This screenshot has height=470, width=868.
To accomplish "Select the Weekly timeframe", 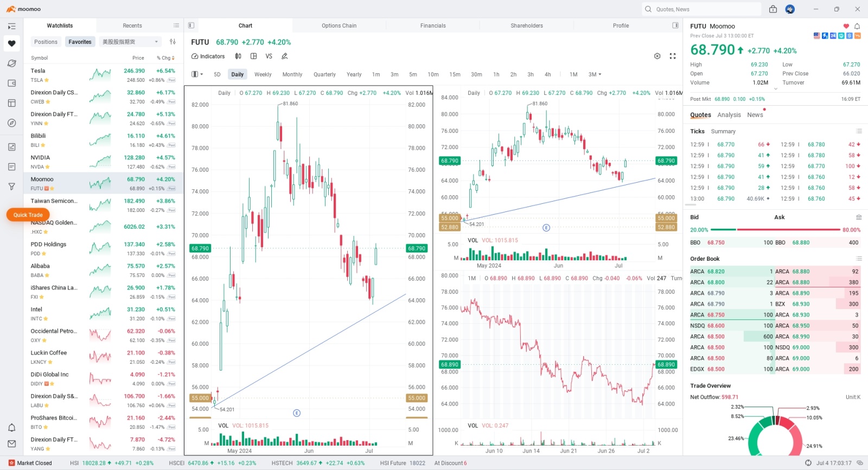I will pos(263,74).
